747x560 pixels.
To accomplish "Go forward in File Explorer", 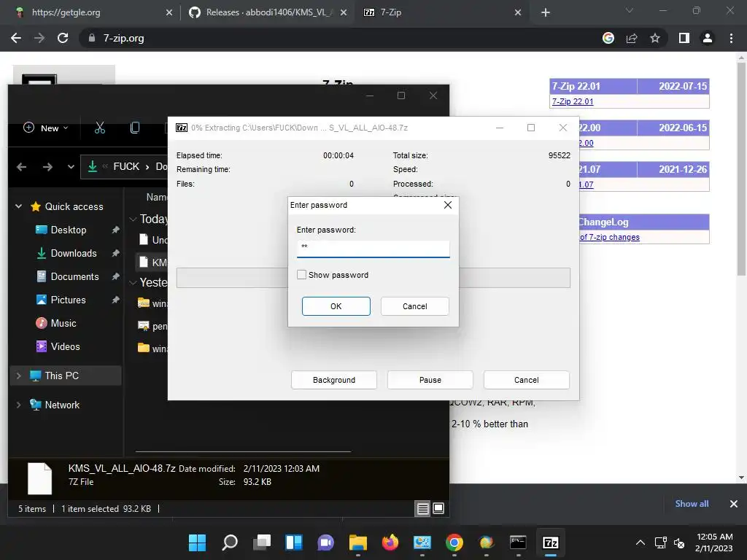I will (x=47, y=167).
